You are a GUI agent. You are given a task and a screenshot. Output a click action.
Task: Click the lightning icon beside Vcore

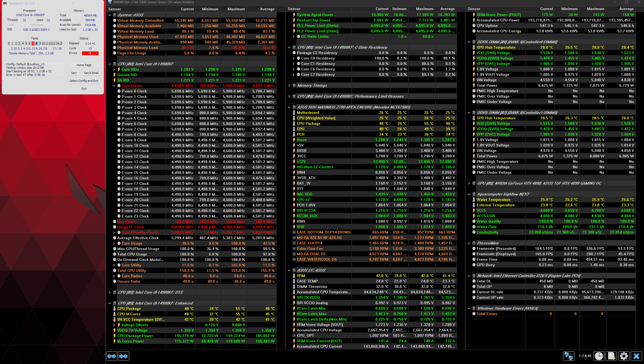pos(294,140)
